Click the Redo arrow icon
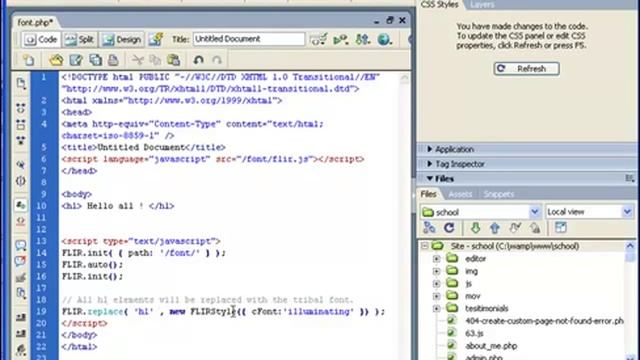The height and width of the screenshot is (360, 640). [x=217, y=60]
